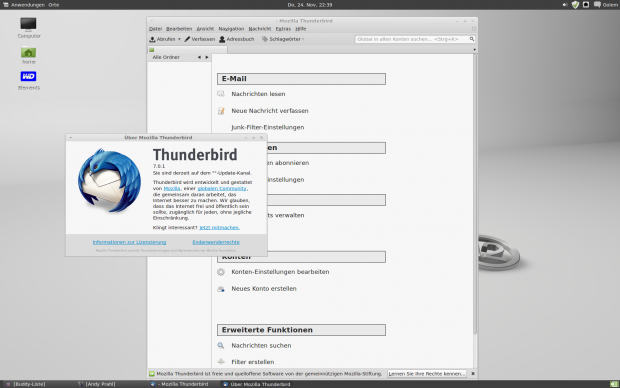Open Adressbuch via its person icon

pos(222,39)
